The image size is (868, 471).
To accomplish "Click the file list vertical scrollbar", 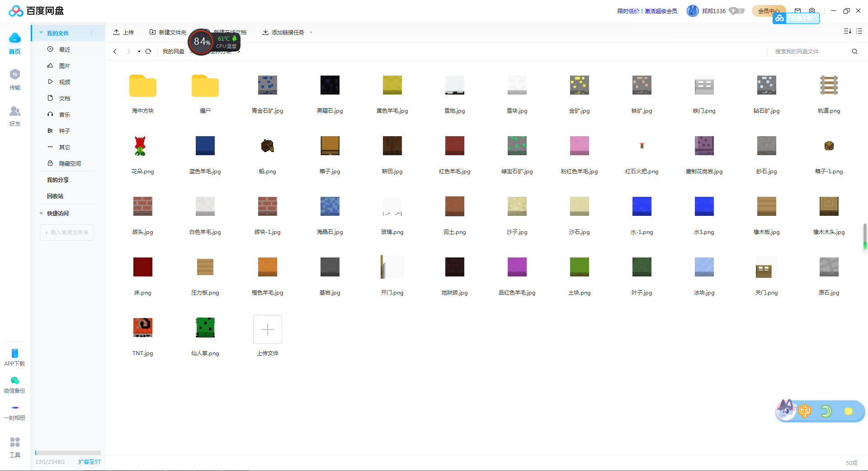I will point(865,236).
